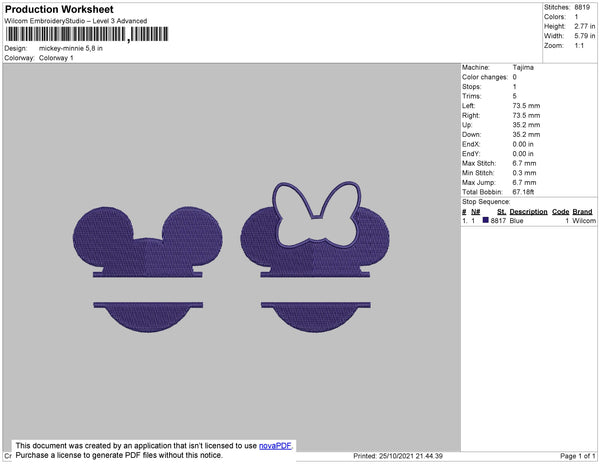Click the Production Worksheet title
The width and height of the screenshot is (600, 464).
tap(59, 10)
